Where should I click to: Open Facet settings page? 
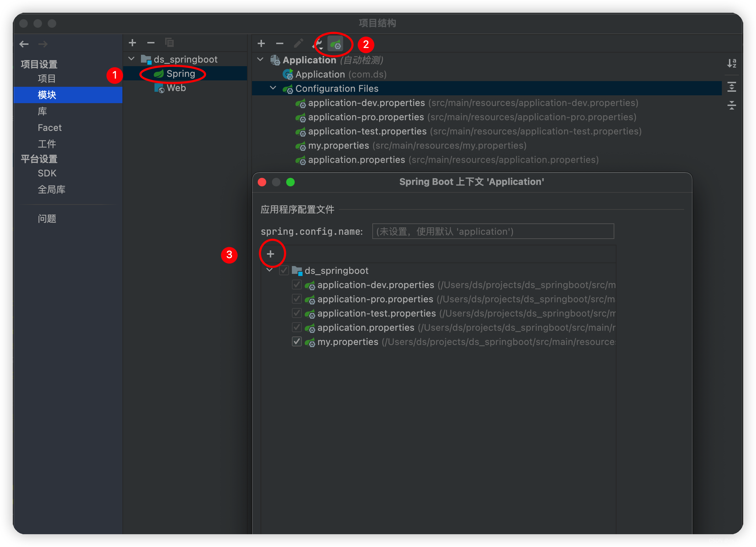click(50, 128)
